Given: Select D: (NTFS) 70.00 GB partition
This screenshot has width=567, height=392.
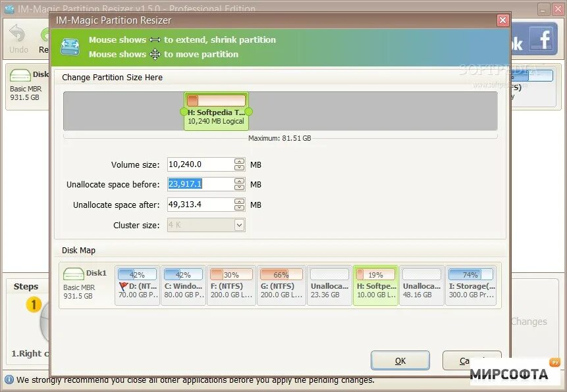Looking at the screenshot, I should pyautogui.click(x=138, y=285).
